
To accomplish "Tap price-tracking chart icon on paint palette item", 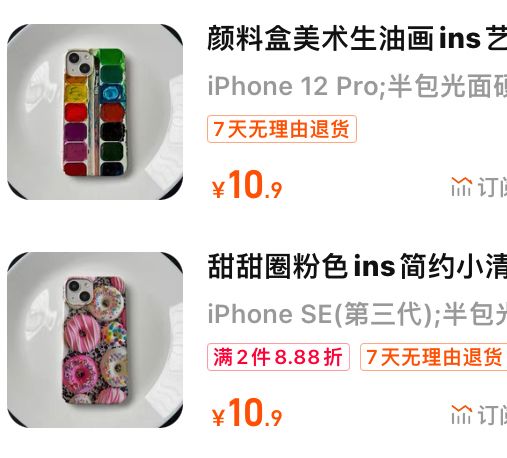I will (462, 187).
